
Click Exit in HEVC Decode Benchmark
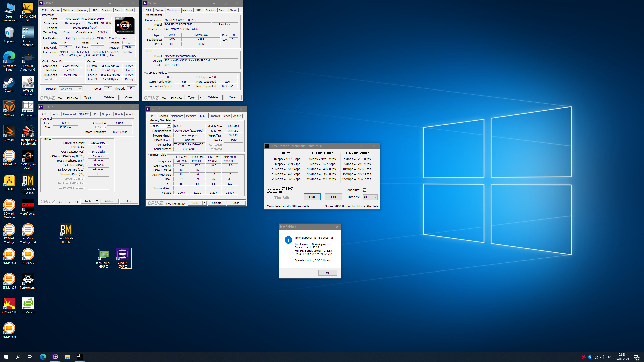333,197
